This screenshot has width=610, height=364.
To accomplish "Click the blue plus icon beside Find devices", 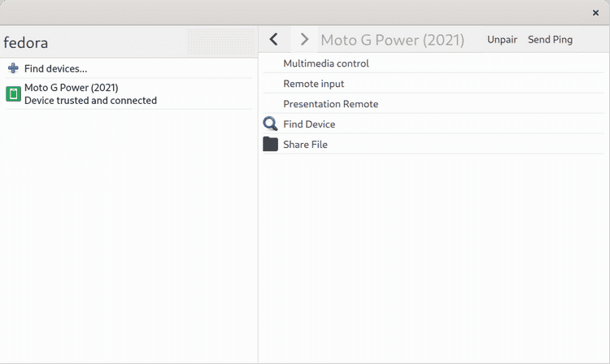I will point(13,68).
